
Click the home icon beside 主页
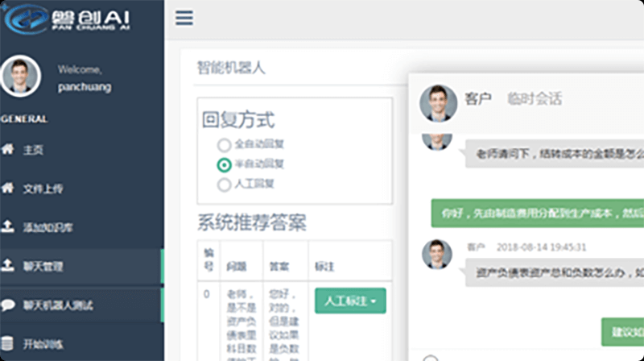pos(8,150)
